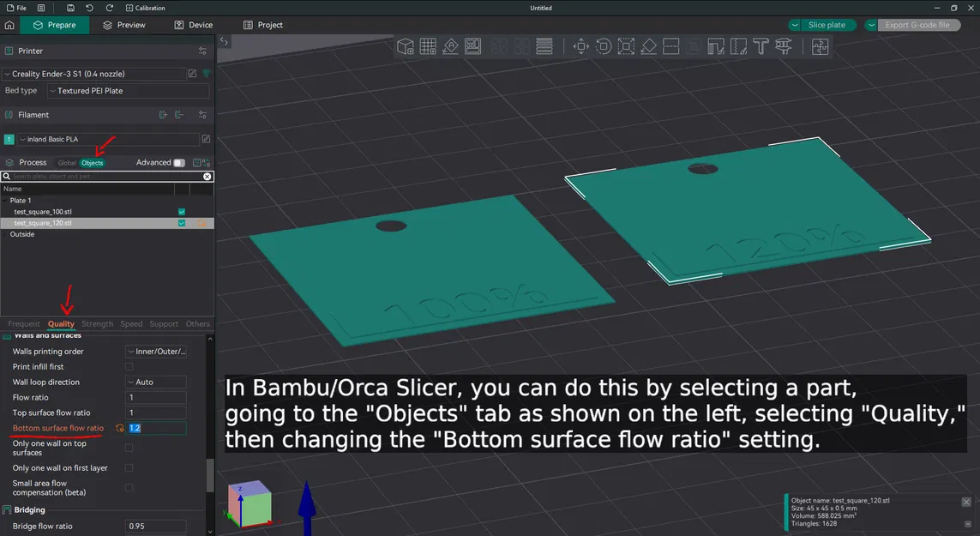Open the Wall loop direction dropdown
The height and width of the screenshot is (536, 980).
[156, 382]
